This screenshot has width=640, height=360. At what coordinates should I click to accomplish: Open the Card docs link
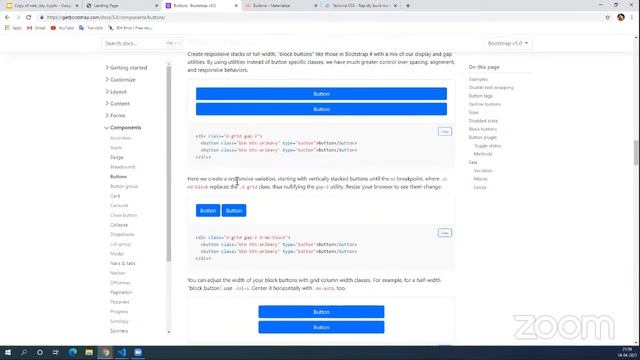click(115, 196)
